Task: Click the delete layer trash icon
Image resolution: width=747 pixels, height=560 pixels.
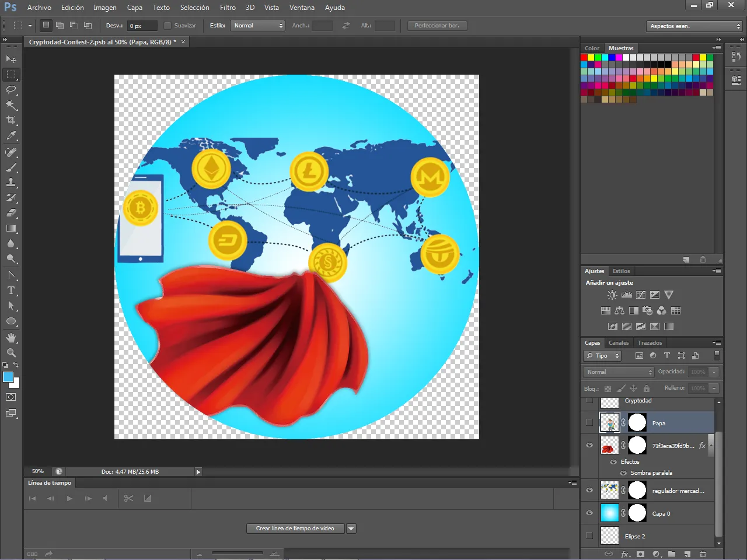Action: click(703, 554)
